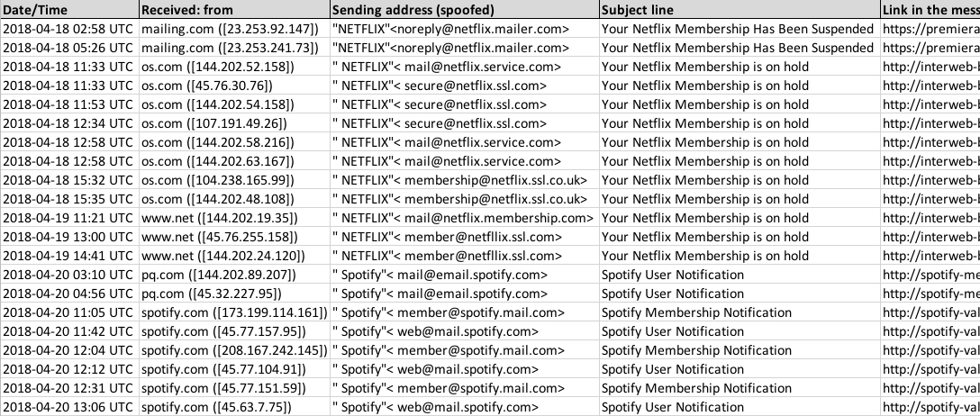
Task: Click cell spotify.com ([45.63.7.75])
Action: (x=234, y=407)
